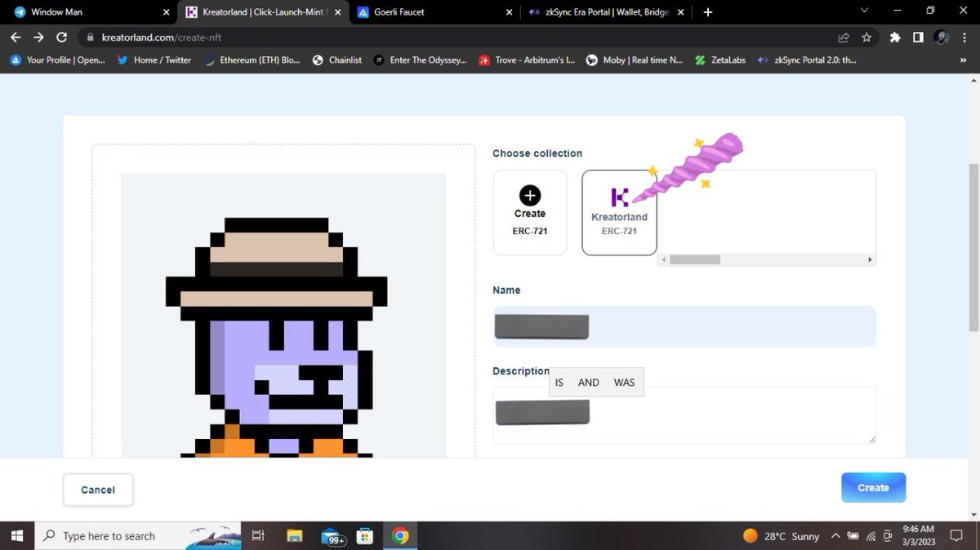Image resolution: width=980 pixels, height=550 pixels.
Task: Bookmark this page with the star icon
Action: pyautogui.click(x=866, y=38)
